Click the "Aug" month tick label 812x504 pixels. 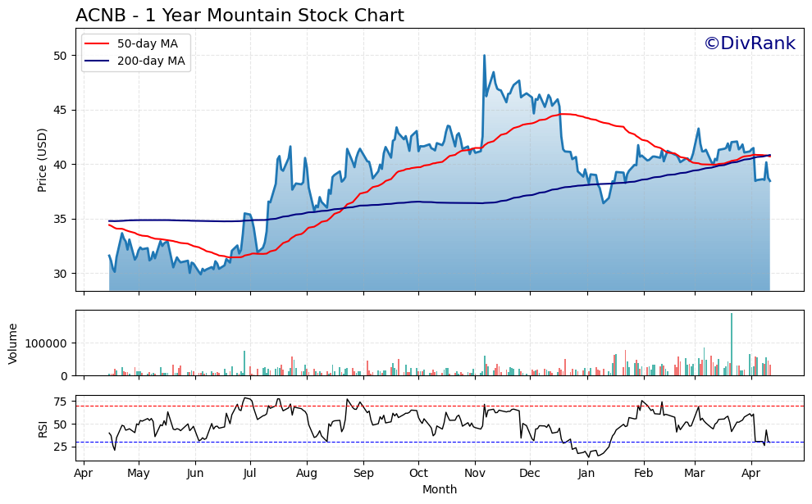(307, 473)
